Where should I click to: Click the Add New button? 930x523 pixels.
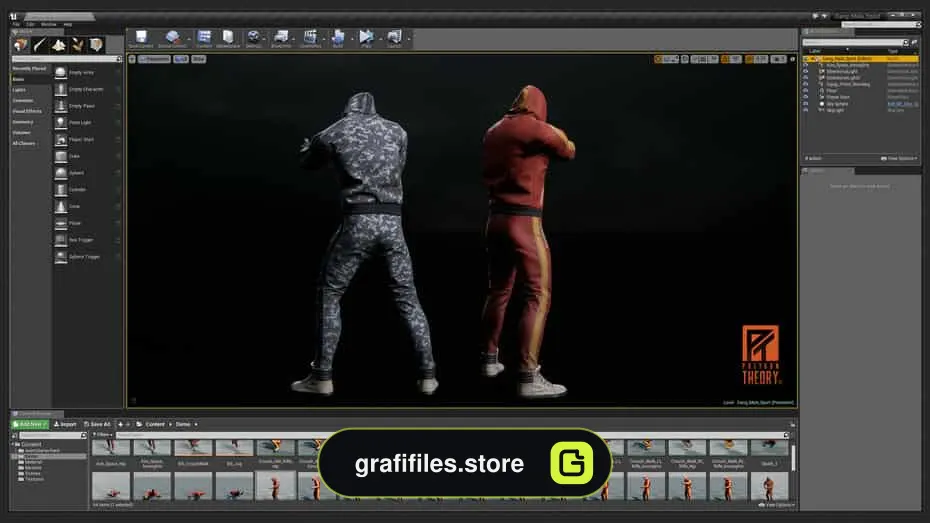[x=30, y=425]
